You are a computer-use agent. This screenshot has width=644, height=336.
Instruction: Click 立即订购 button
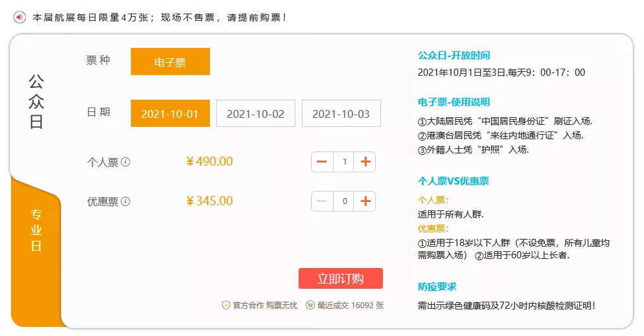pos(341,278)
